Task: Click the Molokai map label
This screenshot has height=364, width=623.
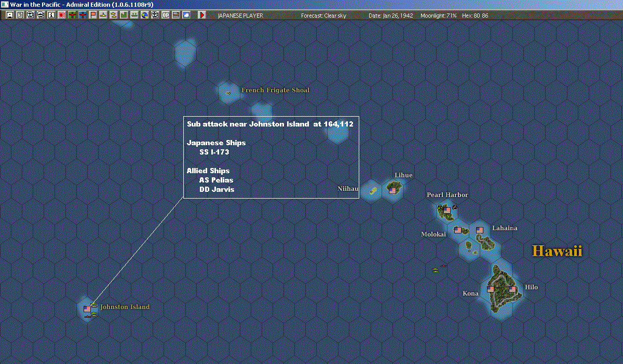Action: [434, 234]
